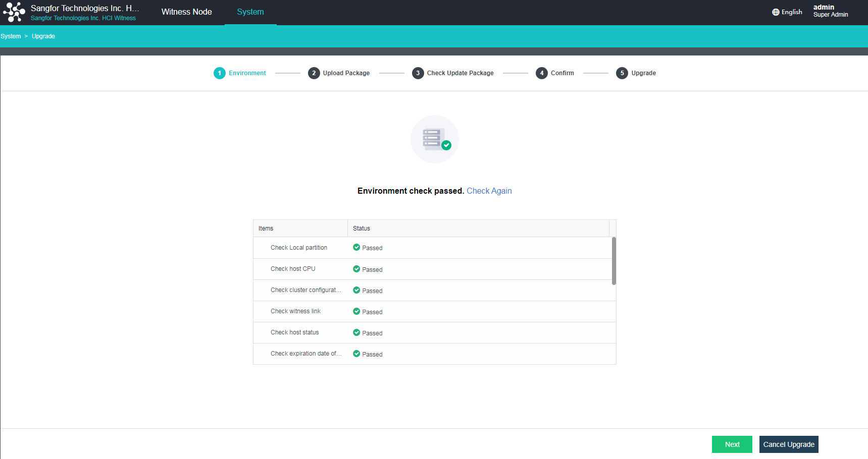
Task: Open the Witness Node tab
Action: point(186,12)
